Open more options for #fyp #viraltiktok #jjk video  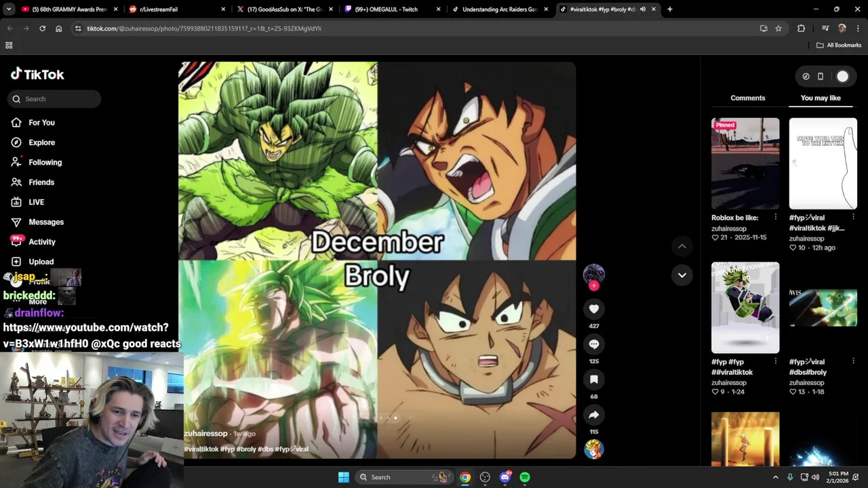click(x=853, y=217)
